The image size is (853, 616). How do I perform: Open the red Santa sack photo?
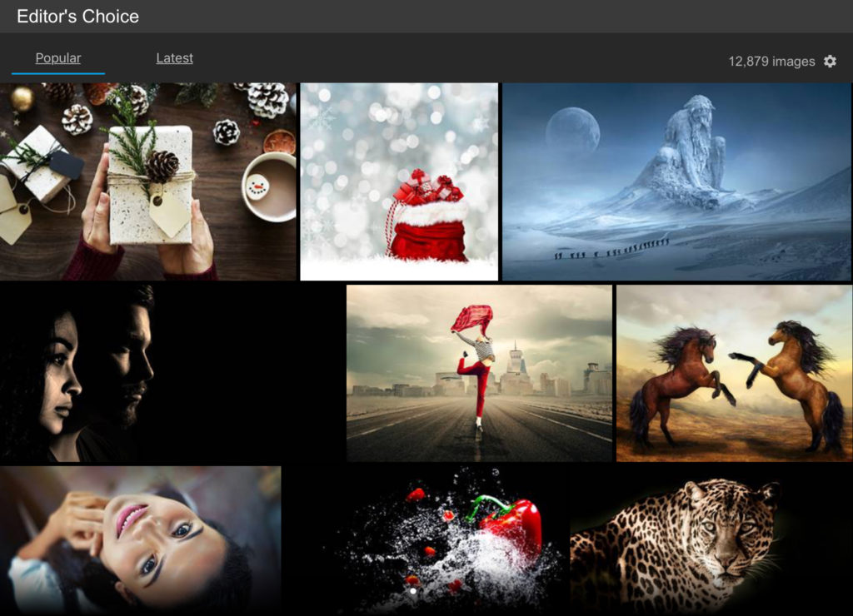[x=399, y=181]
